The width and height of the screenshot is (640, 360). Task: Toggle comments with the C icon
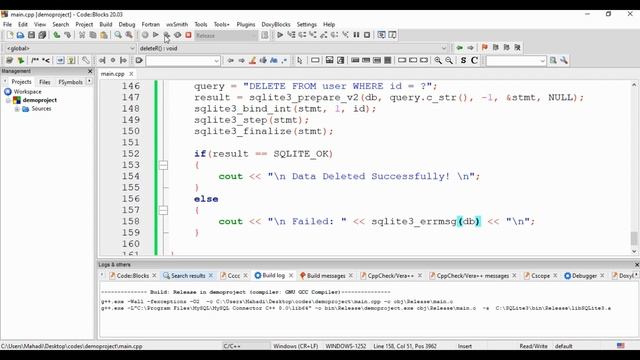pos(474,60)
